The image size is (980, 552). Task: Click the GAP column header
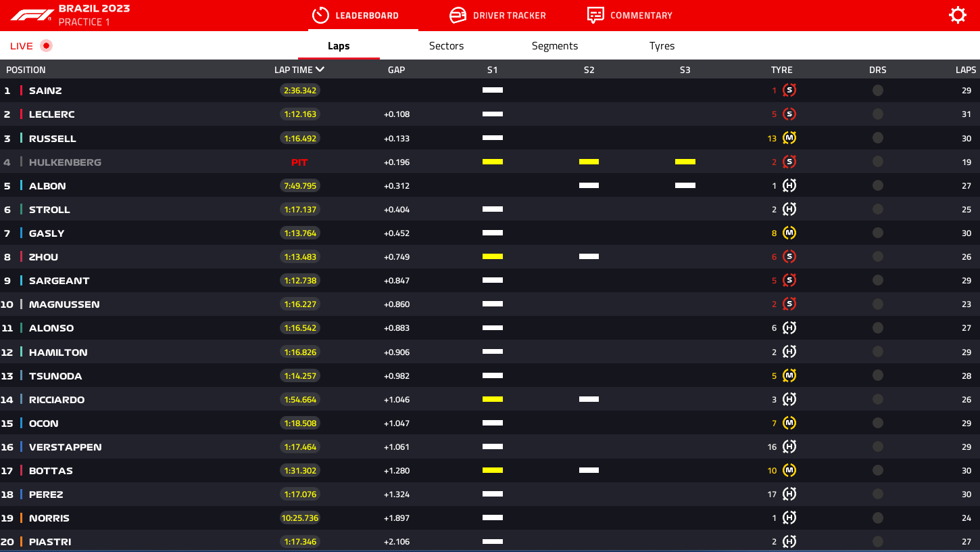[396, 70]
